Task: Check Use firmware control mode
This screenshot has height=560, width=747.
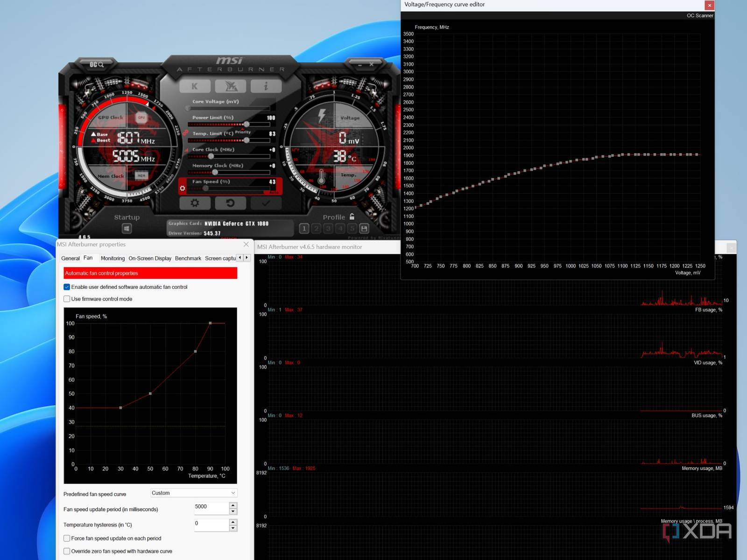Action: (x=67, y=299)
